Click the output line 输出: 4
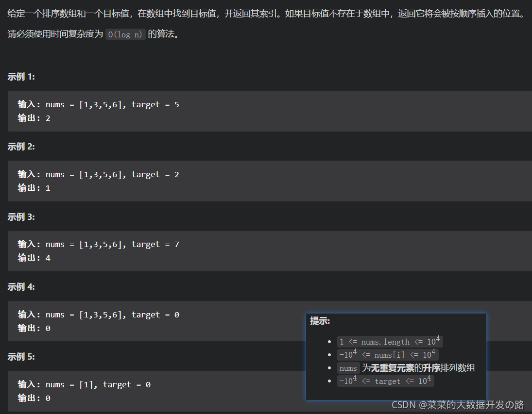This screenshot has height=414, width=532. pyautogui.click(x=34, y=258)
